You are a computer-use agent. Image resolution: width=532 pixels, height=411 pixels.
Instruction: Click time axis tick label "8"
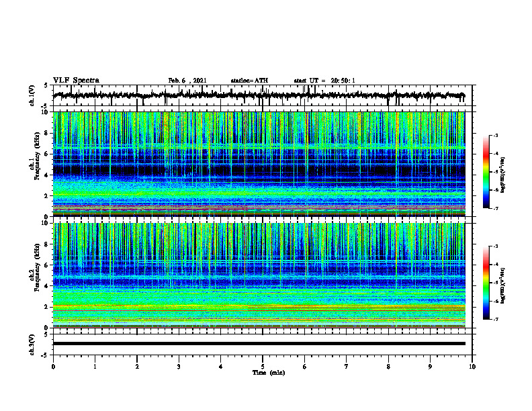click(x=388, y=367)
